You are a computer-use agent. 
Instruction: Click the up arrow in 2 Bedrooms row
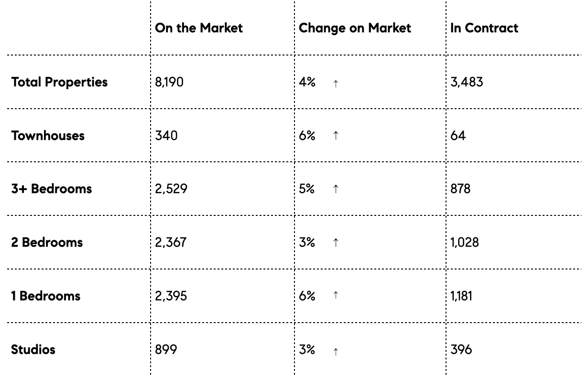pyautogui.click(x=336, y=244)
